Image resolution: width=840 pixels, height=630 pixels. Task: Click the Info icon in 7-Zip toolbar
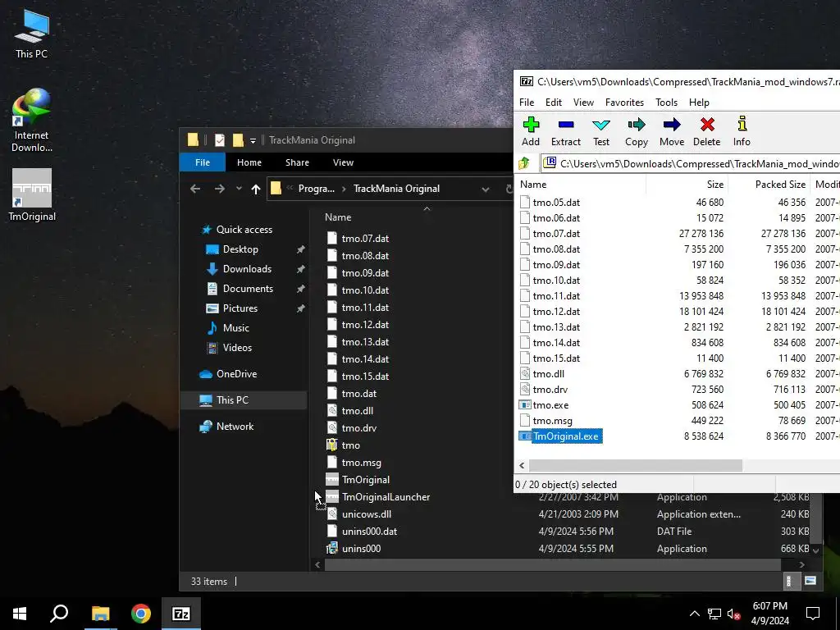coord(742,131)
